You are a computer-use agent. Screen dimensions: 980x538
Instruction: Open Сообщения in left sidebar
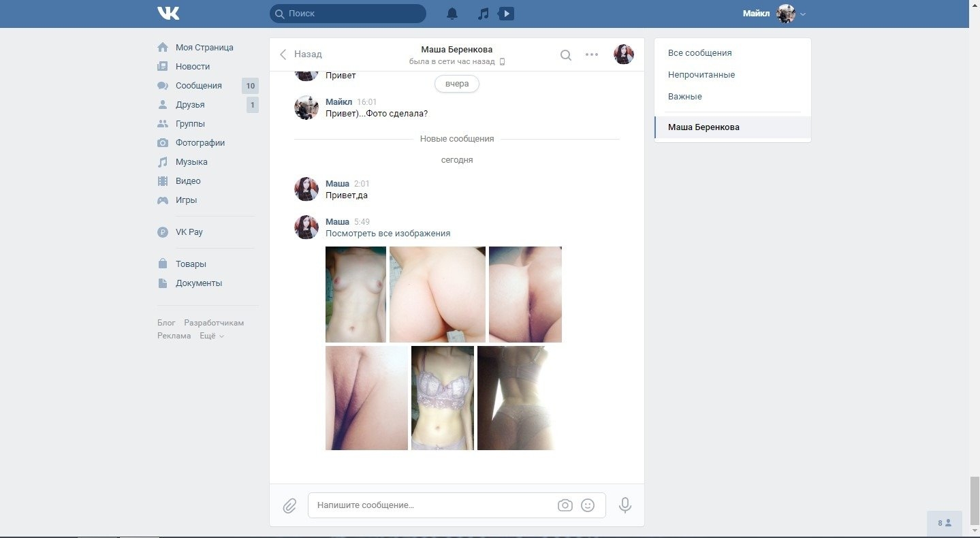pyautogui.click(x=198, y=86)
